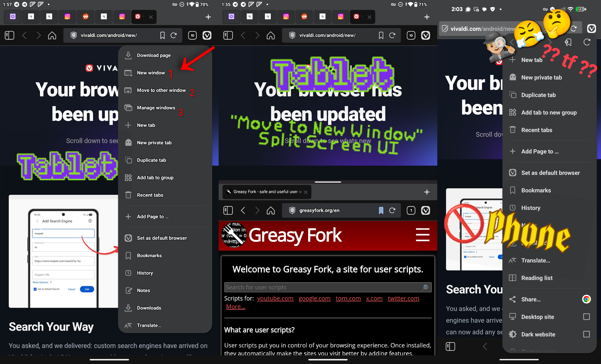Go back in the greasyfork window

(243, 210)
